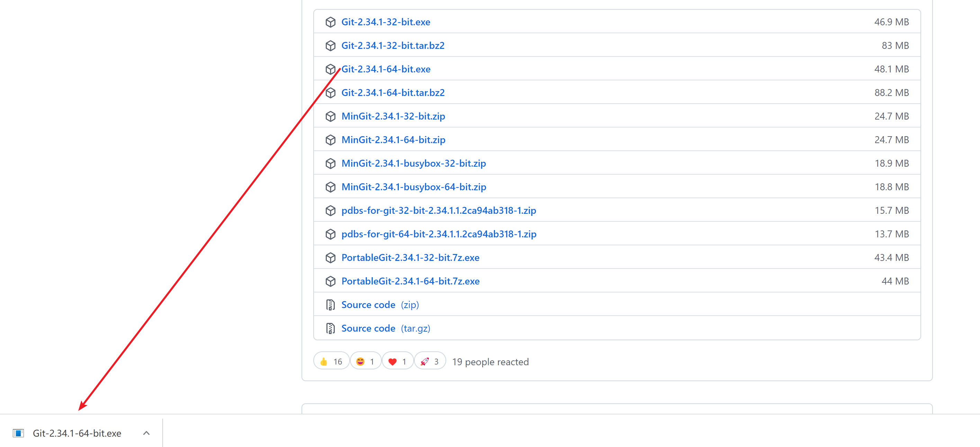The height and width of the screenshot is (447, 980).
Task: Toggle the thumbs up reaction with 16
Action: [x=331, y=361]
